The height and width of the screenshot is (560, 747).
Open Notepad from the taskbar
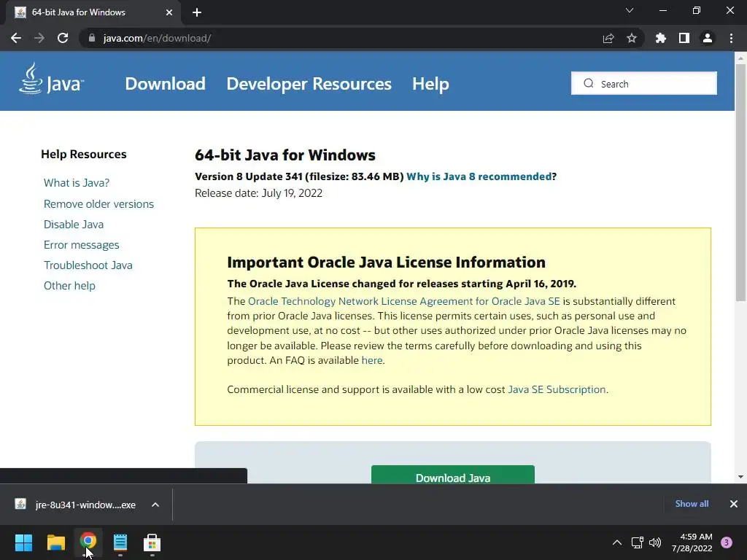(x=120, y=542)
